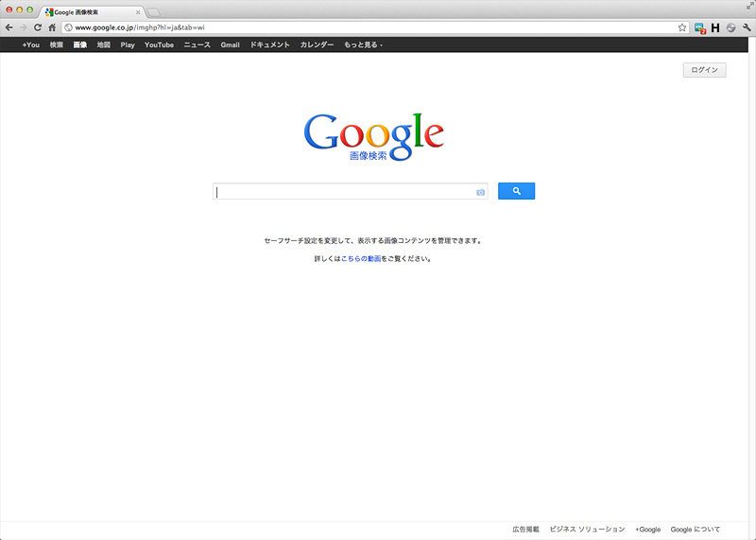Open Play in the Google bar
Image resolution: width=756 pixels, height=540 pixels.
[x=128, y=44]
